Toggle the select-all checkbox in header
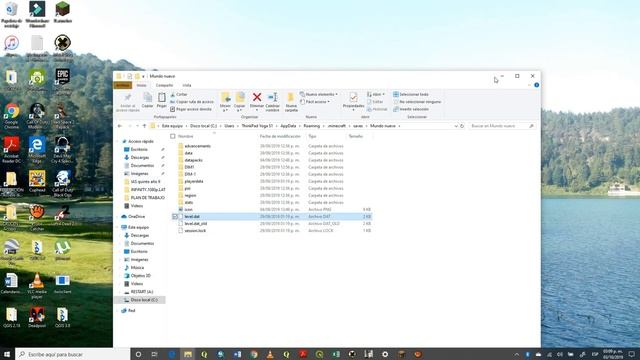This screenshot has width=640, height=360. [x=173, y=136]
